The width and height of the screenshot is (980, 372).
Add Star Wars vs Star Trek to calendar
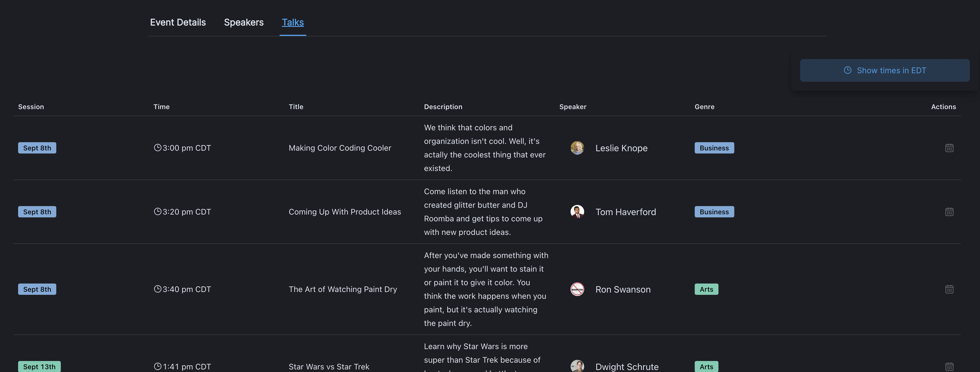(x=949, y=367)
